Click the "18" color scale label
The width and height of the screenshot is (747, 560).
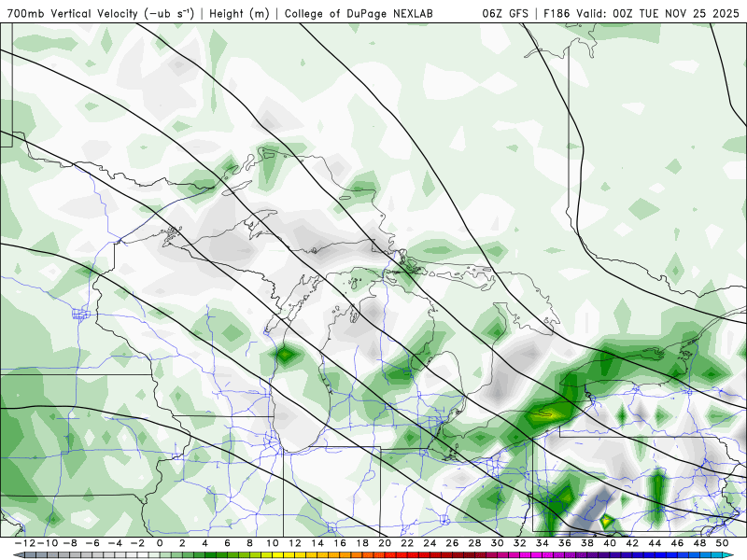tap(362, 543)
